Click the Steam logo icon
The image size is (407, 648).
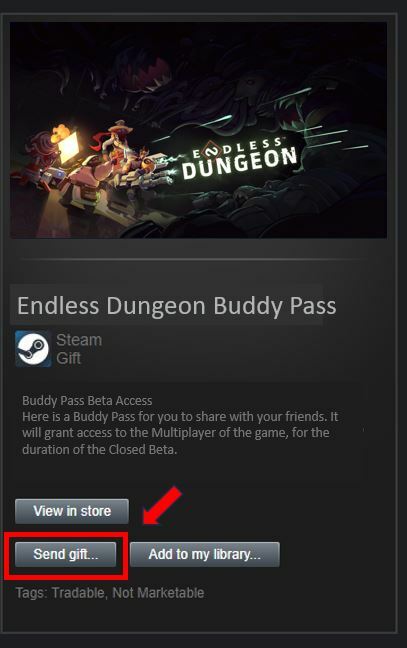[x=33, y=349]
